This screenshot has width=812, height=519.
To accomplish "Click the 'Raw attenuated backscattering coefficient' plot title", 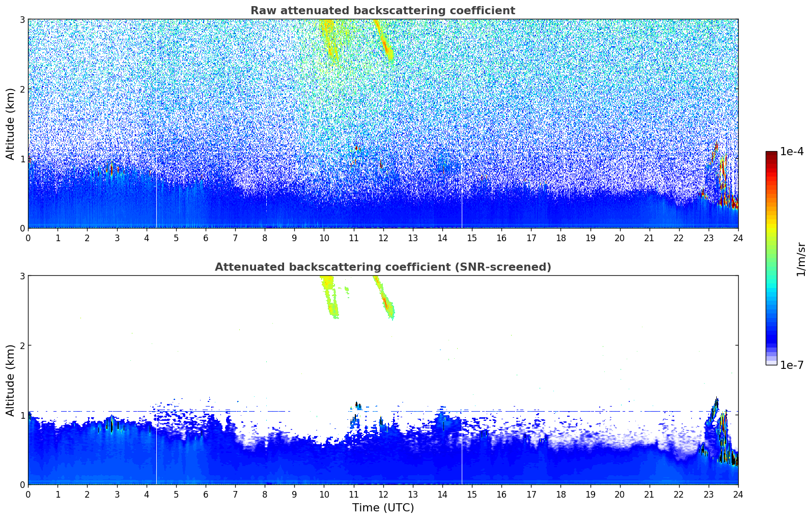I will (x=383, y=11).
